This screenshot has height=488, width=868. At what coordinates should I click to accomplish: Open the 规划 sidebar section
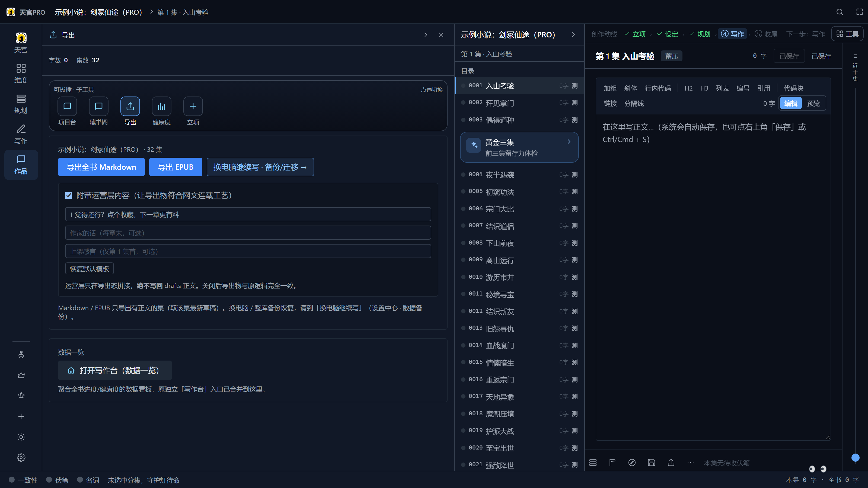pos(21,103)
